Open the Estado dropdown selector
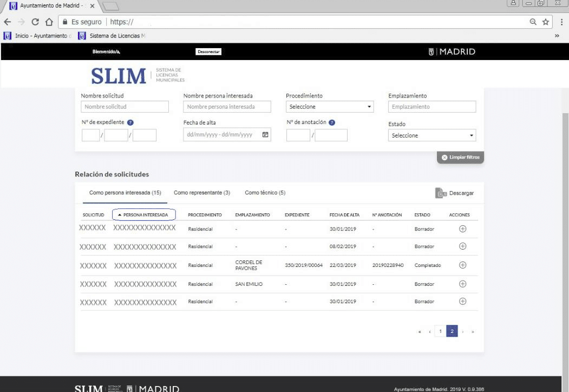This screenshot has height=392, width=569. click(x=432, y=135)
